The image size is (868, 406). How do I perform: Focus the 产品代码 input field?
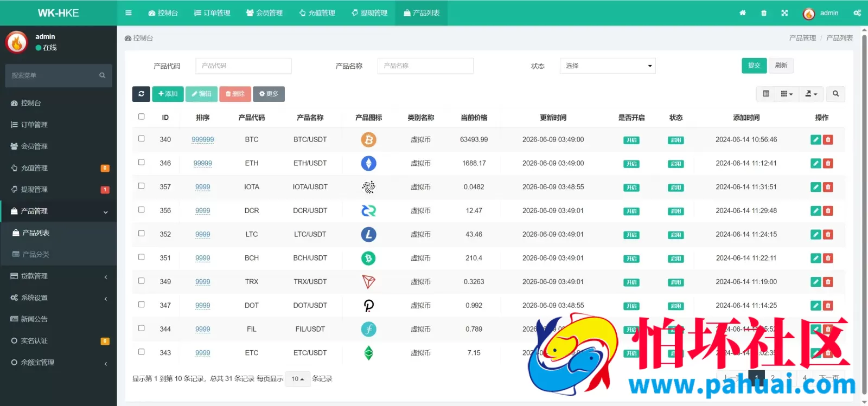tap(244, 66)
